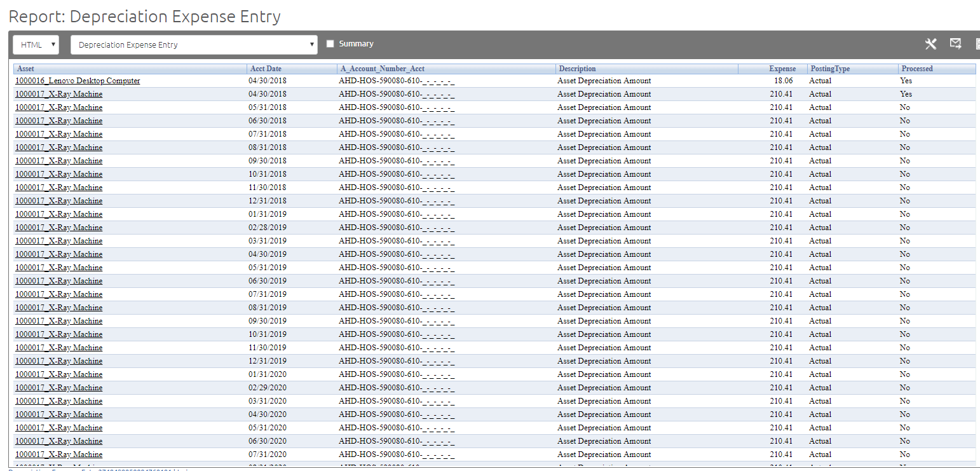Open X-Ray Machine link dated 07/31/2020
The width and height of the screenshot is (980, 471).
pyautogui.click(x=58, y=454)
